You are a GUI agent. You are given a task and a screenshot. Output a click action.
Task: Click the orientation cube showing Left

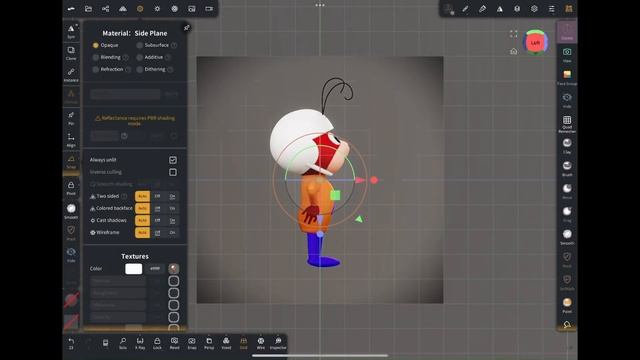pos(535,42)
